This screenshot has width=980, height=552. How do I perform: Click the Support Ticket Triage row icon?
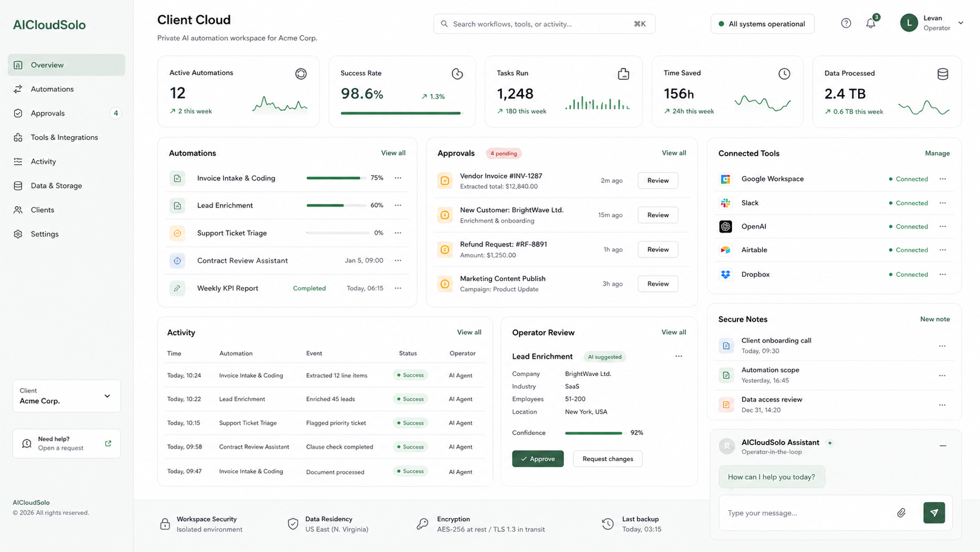pos(177,233)
